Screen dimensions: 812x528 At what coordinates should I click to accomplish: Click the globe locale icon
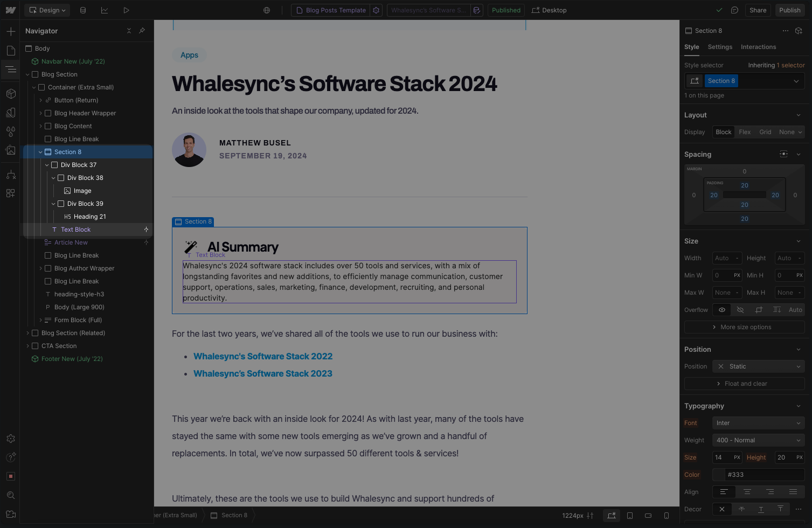267,10
